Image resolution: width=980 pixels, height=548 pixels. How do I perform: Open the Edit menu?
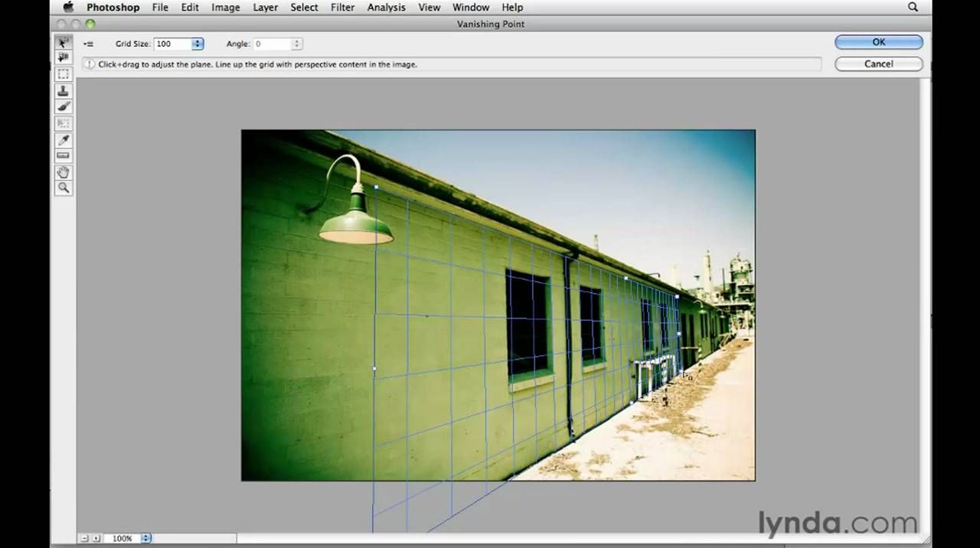pos(190,7)
